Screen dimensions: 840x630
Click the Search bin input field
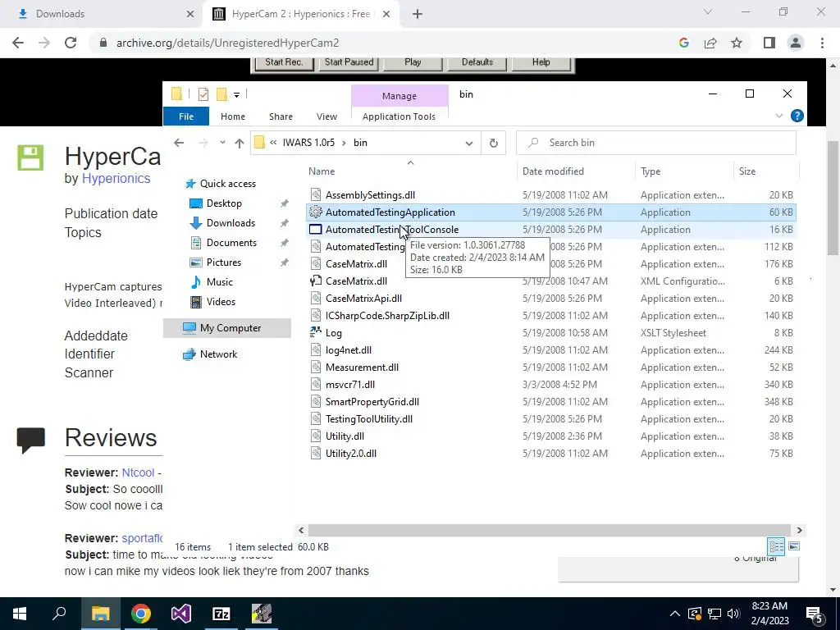[656, 143]
